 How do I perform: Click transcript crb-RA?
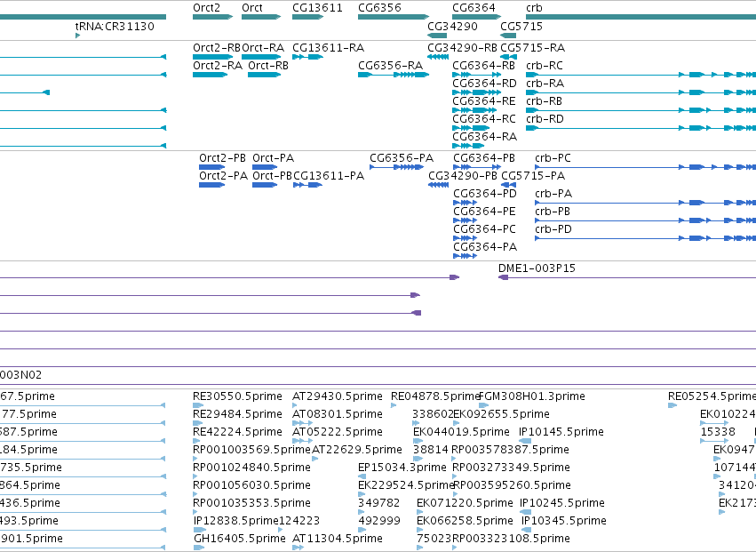[x=545, y=84]
